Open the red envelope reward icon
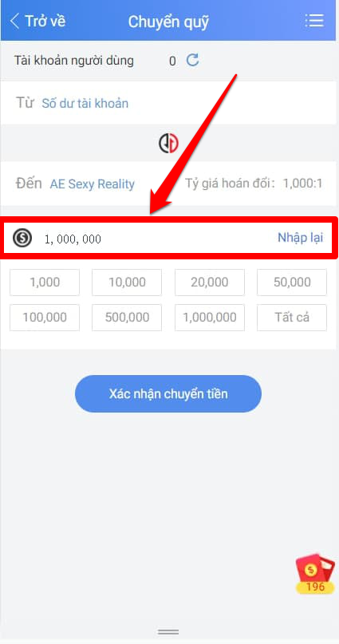This screenshot has height=644, width=339. coord(315,573)
